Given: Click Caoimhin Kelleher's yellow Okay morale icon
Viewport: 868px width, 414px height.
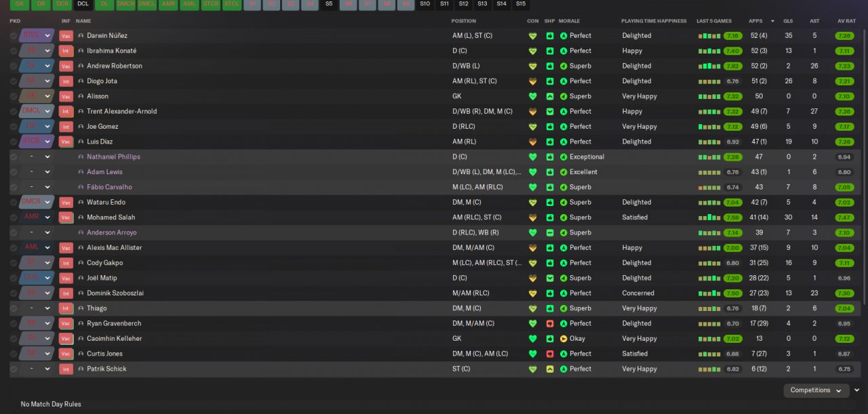Looking at the screenshot, I should (564, 339).
